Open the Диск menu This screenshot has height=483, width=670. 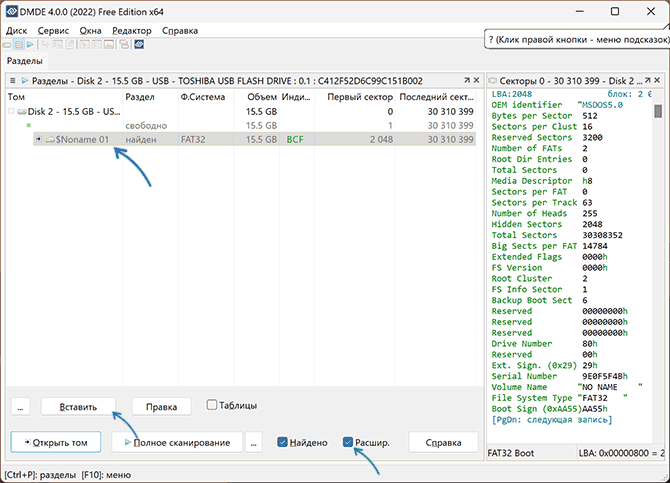click(x=17, y=31)
